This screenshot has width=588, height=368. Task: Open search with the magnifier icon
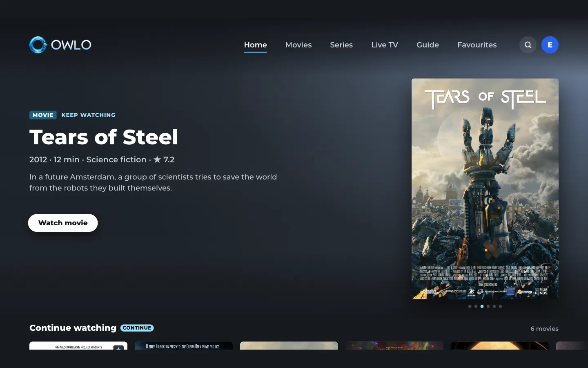click(x=528, y=45)
